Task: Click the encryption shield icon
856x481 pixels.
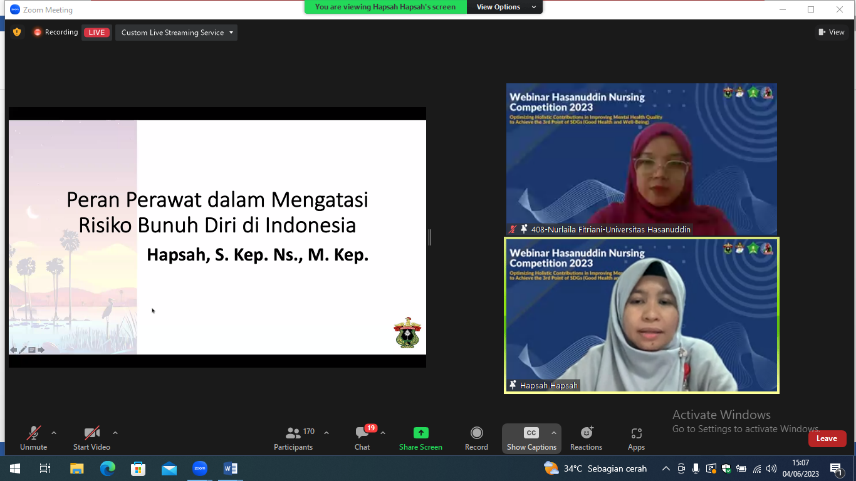Action: (x=17, y=32)
